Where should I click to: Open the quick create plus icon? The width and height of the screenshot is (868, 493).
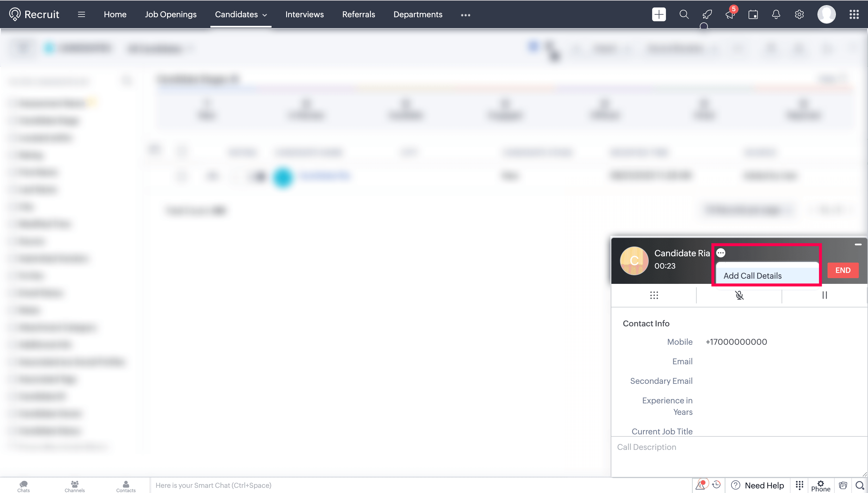click(659, 14)
